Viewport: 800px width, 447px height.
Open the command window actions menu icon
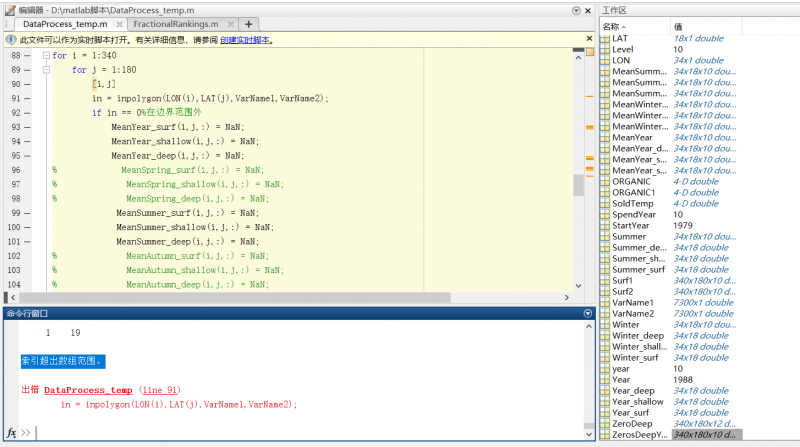click(x=588, y=313)
